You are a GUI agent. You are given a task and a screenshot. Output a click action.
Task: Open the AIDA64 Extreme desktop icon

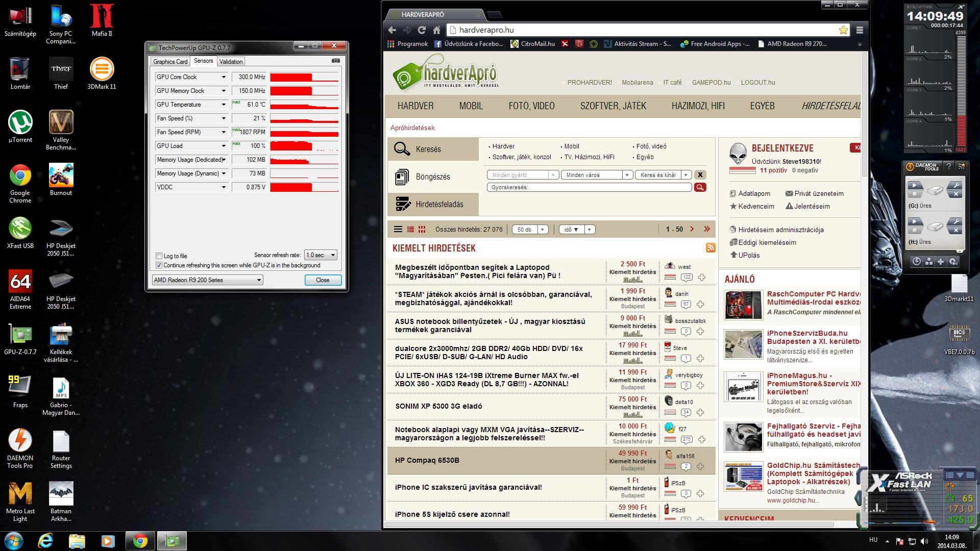[20, 289]
